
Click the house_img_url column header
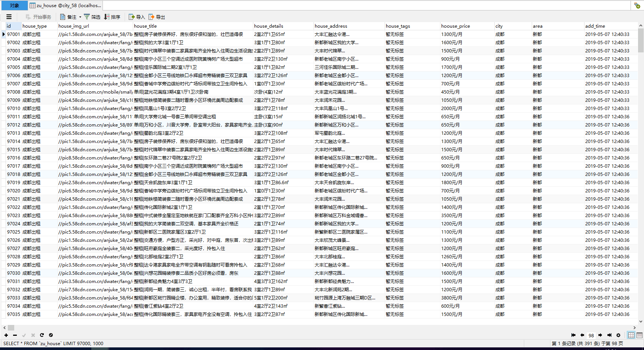95,26
